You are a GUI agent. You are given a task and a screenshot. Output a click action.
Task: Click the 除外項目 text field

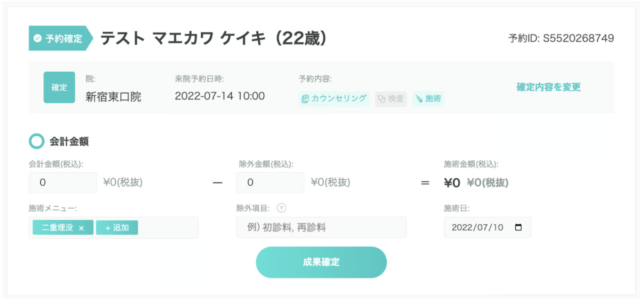tap(321, 227)
